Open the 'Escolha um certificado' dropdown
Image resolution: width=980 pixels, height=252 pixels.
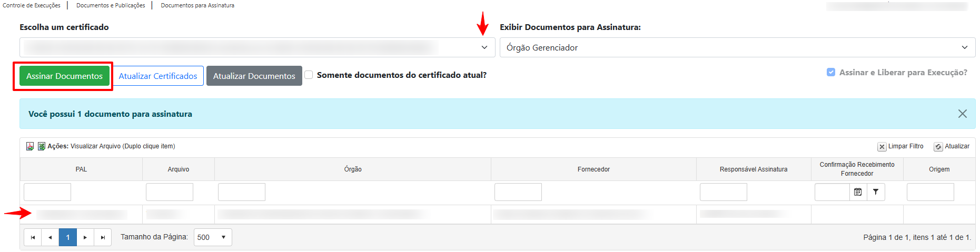(x=257, y=47)
